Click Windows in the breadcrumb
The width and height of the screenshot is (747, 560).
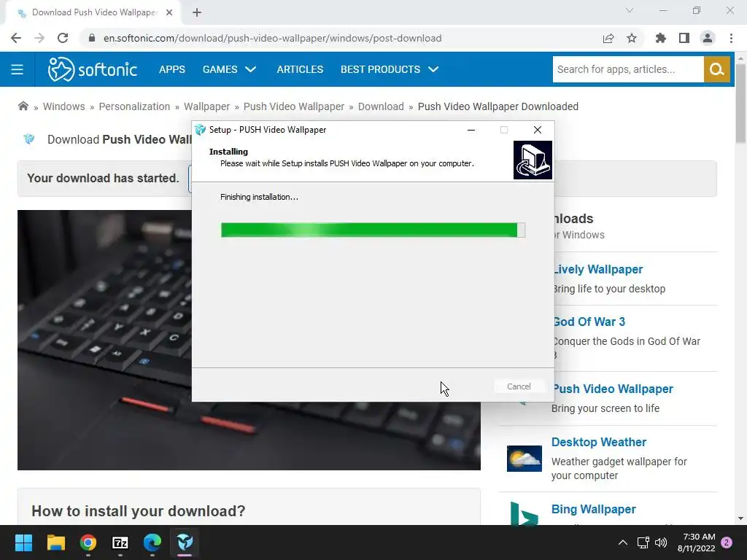click(x=64, y=106)
